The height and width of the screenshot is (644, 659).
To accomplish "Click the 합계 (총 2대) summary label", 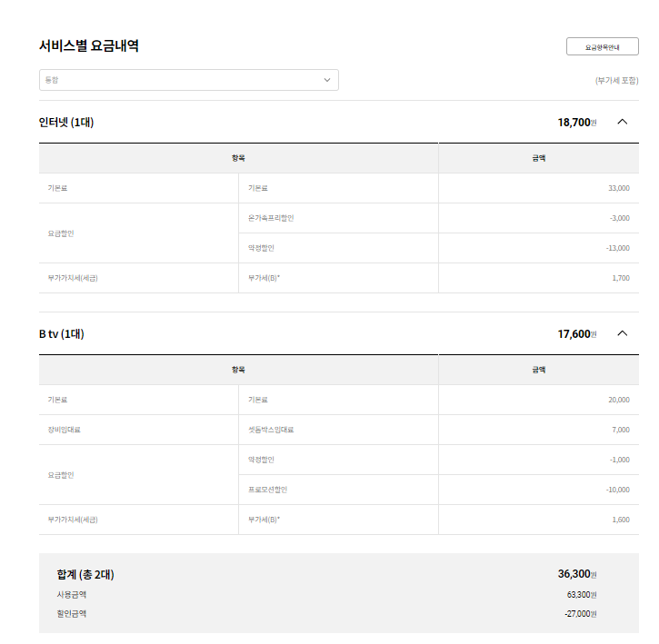I will (x=85, y=574).
